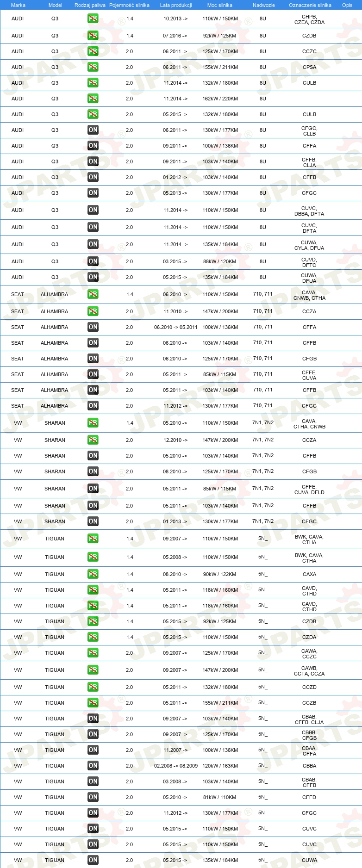Select the 08.2010 -> date in Sharan row
Image resolution: width=362 pixels, height=868 pixels.
(175, 471)
